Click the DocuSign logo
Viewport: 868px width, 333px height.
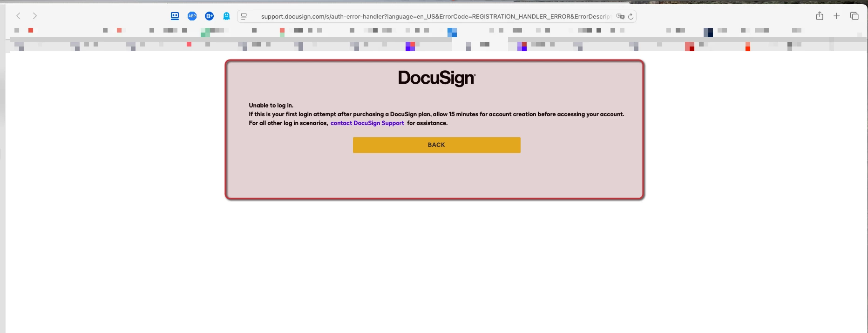pos(436,78)
